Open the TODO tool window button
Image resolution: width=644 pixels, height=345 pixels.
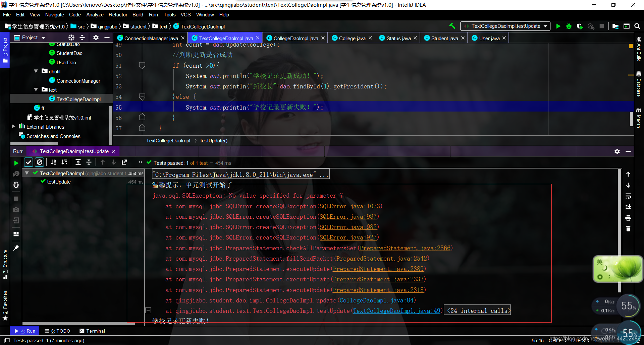point(57,331)
